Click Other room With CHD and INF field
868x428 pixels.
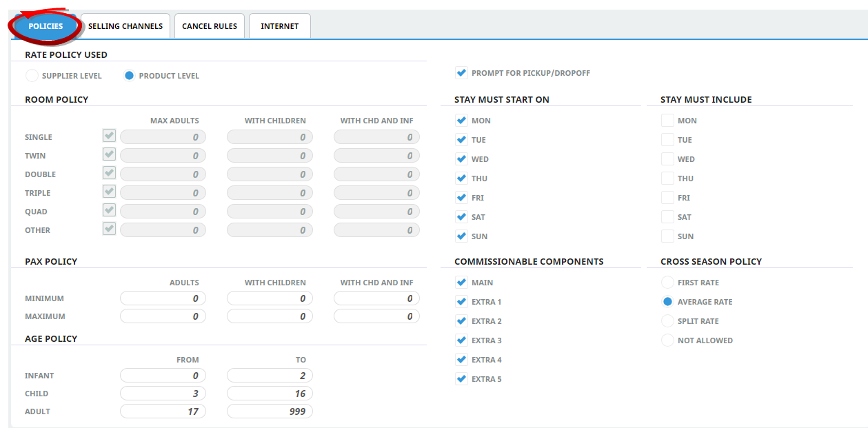pos(376,230)
